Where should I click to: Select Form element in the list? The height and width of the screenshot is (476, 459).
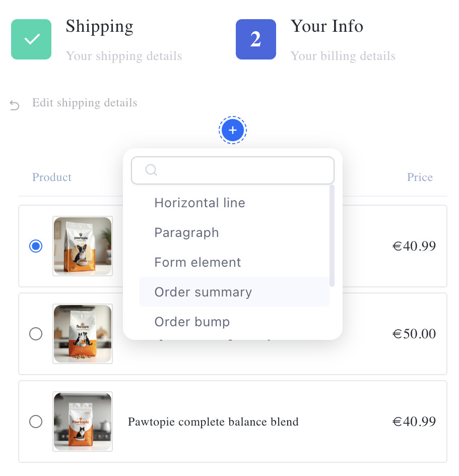[198, 262]
